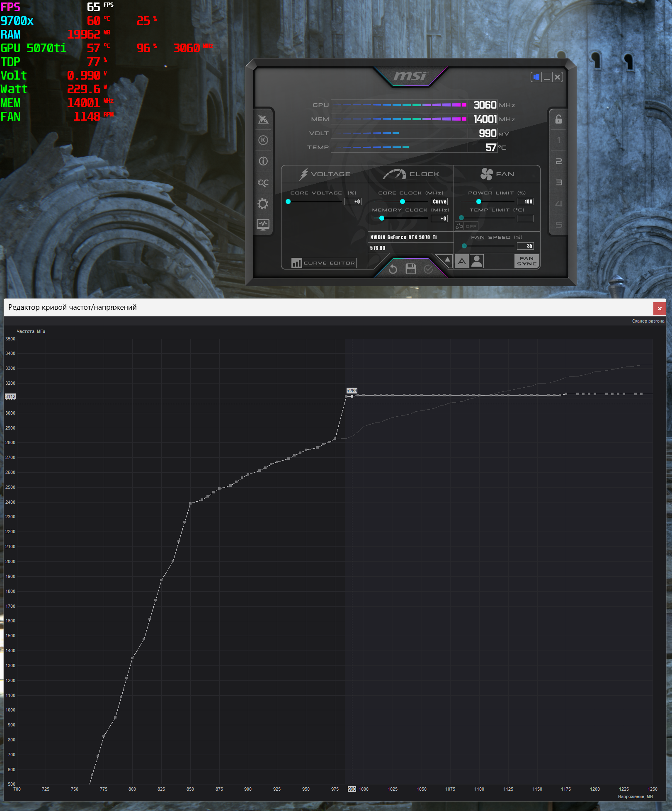Viewport: 672px width, 811px height.
Task: Reset settings with the circular arrow icon
Action: 393,269
